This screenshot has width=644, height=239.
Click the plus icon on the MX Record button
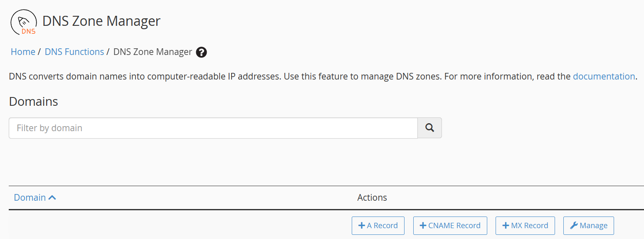click(x=506, y=225)
